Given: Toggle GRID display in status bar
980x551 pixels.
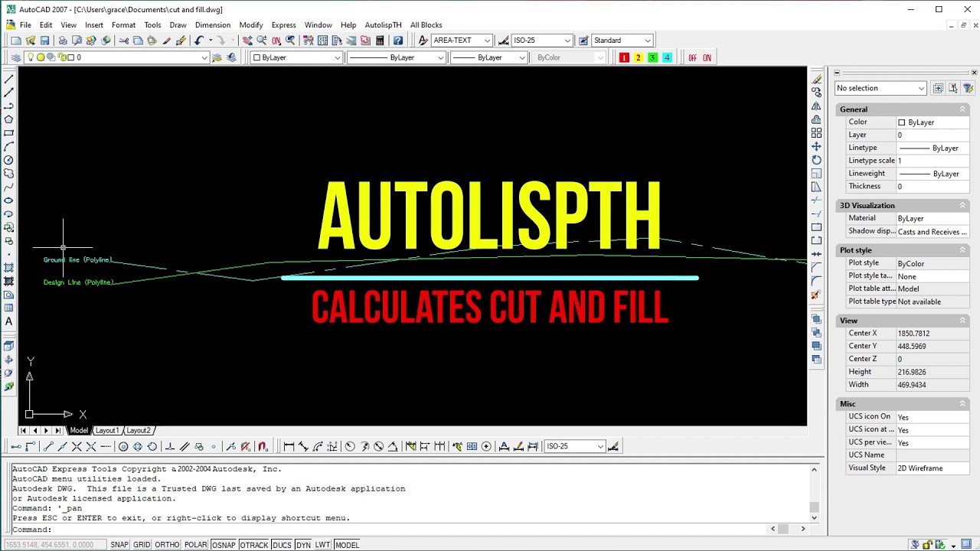Looking at the screenshot, I should [142, 545].
